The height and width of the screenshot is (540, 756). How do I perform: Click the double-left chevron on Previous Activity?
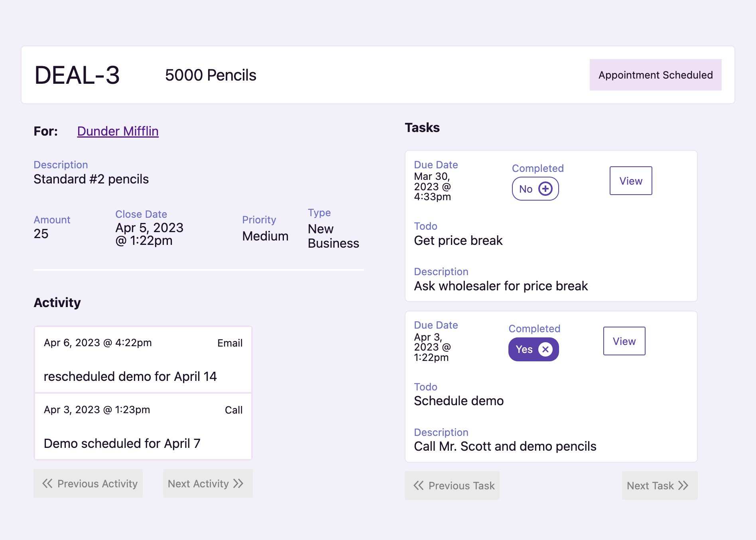pos(47,483)
